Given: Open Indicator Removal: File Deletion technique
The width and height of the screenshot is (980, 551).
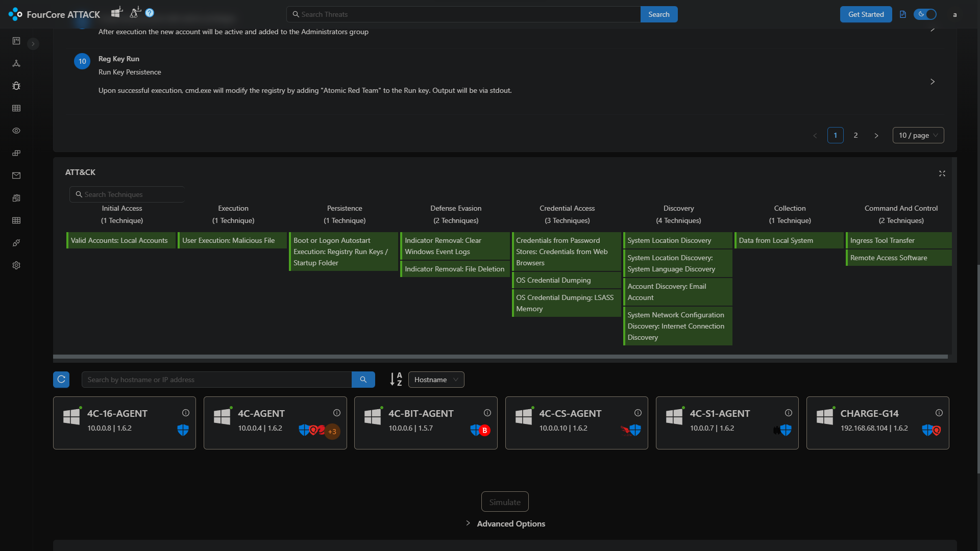Looking at the screenshot, I should click(x=455, y=269).
